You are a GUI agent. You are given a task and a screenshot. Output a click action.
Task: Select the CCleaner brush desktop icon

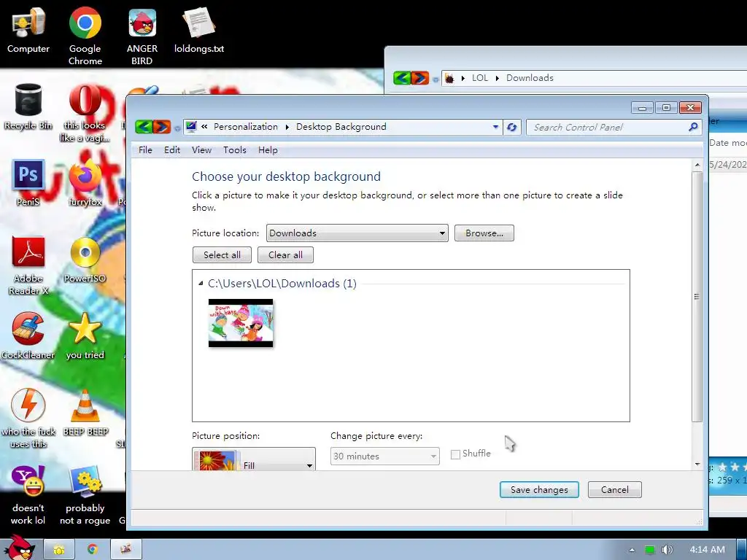[28, 336]
